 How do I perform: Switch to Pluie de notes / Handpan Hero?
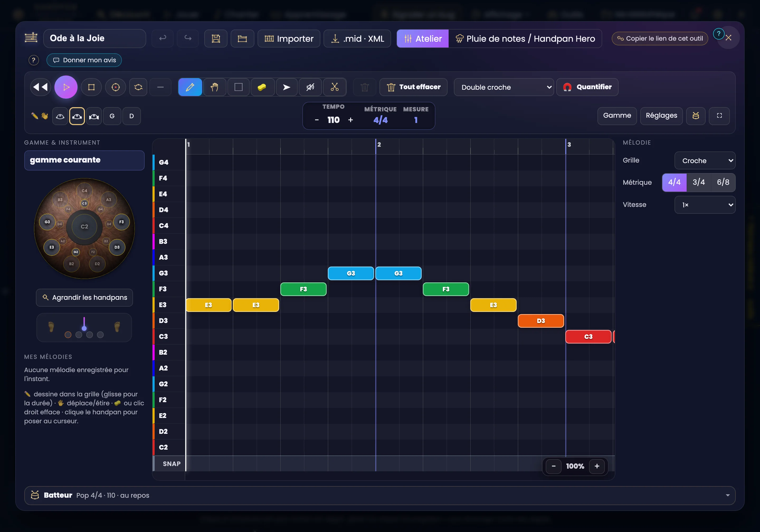(x=525, y=39)
